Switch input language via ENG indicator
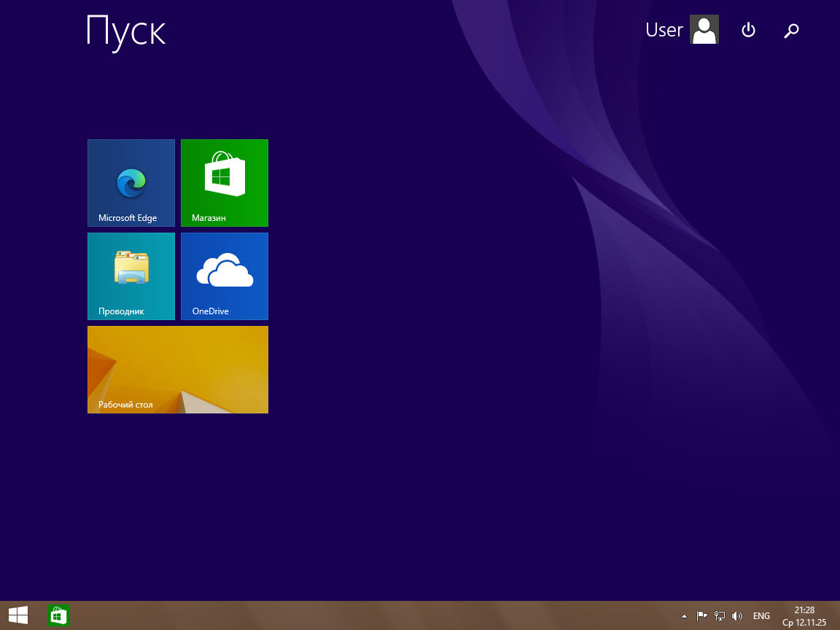 [761, 616]
